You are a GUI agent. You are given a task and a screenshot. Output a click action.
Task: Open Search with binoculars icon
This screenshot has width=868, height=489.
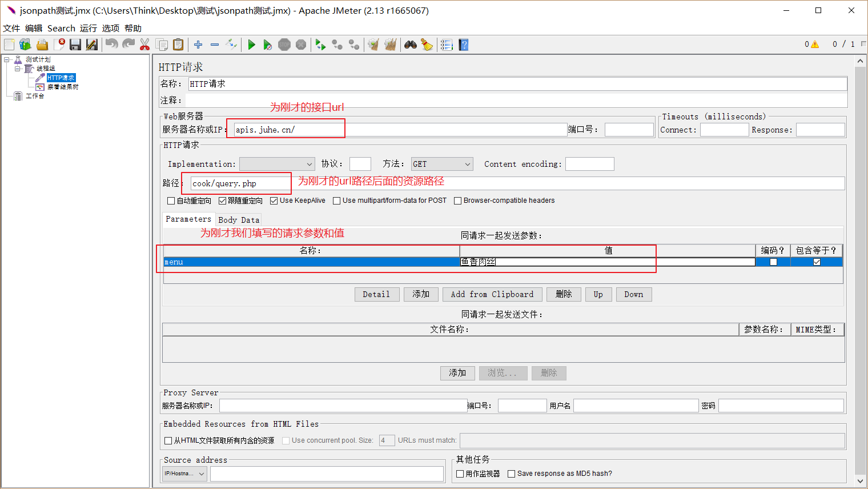tap(410, 45)
